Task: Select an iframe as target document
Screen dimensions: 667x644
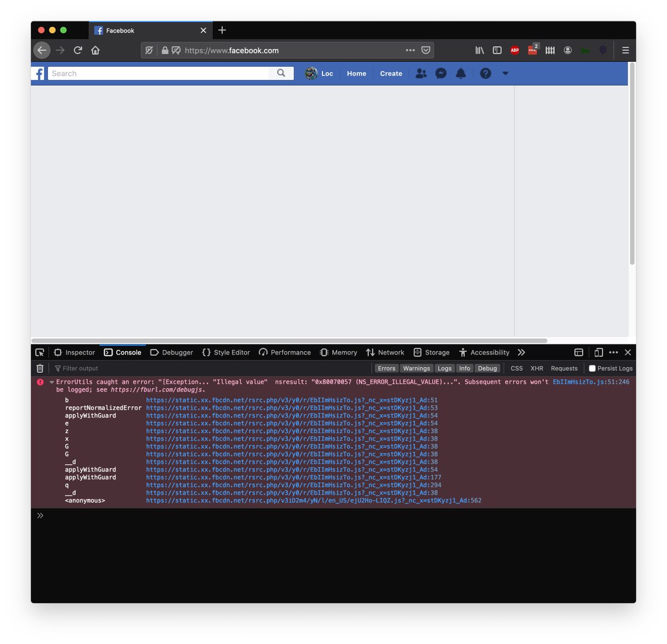Action: pyautogui.click(x=579, y=353)
